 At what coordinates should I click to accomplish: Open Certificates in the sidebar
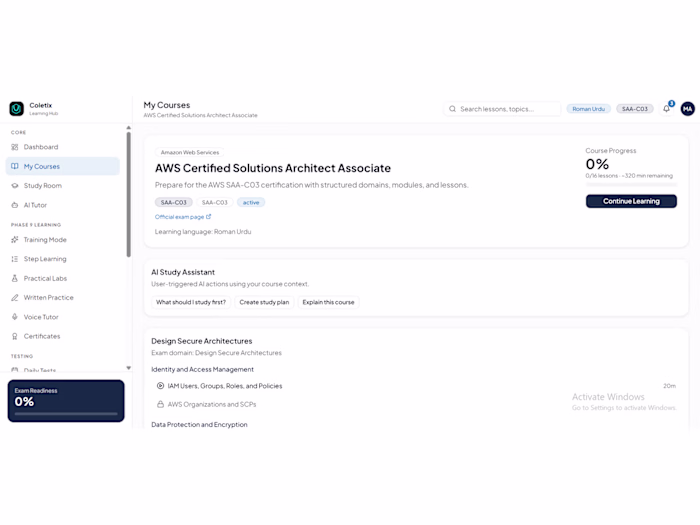[x=62, y=336]
